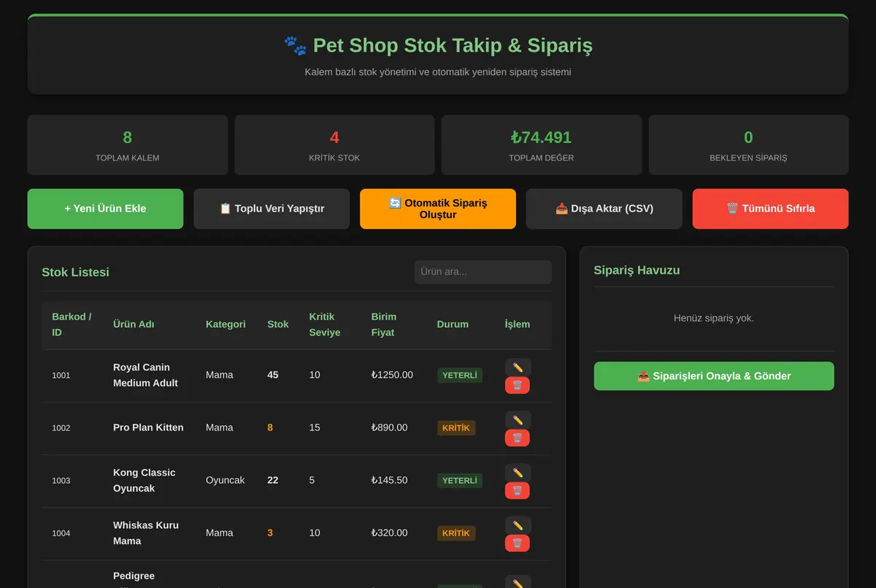Reset everything with Tümünü Sıfırla
Screen dimensions: 876x588
tap(771, 209)
